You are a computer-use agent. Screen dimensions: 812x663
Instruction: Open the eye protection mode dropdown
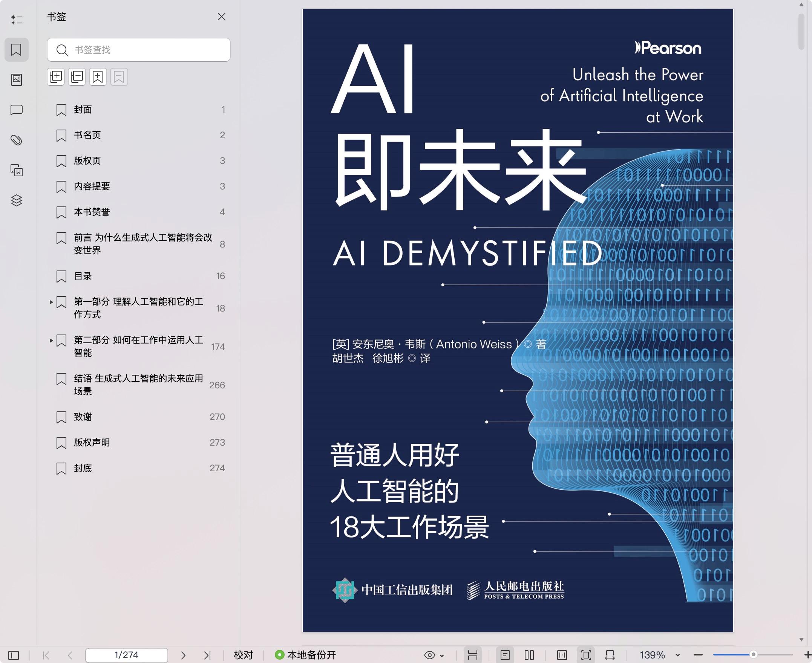tap(434, 655)
